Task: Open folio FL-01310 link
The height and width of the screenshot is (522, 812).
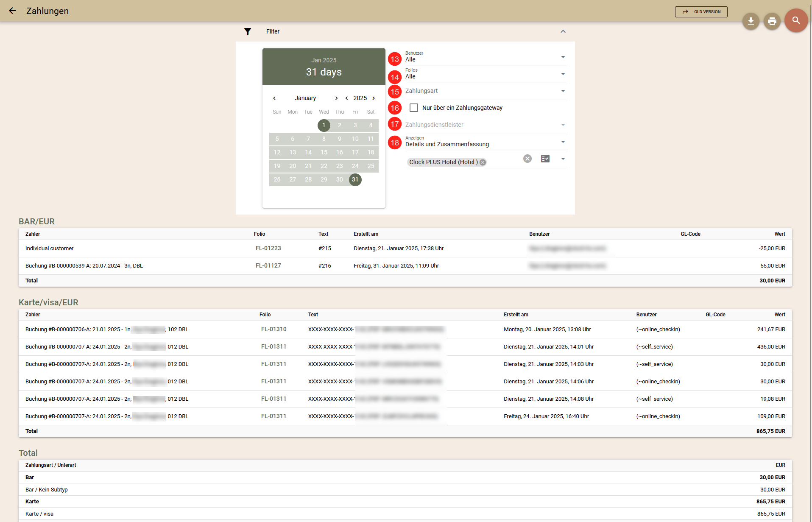Action: (273, 329)
